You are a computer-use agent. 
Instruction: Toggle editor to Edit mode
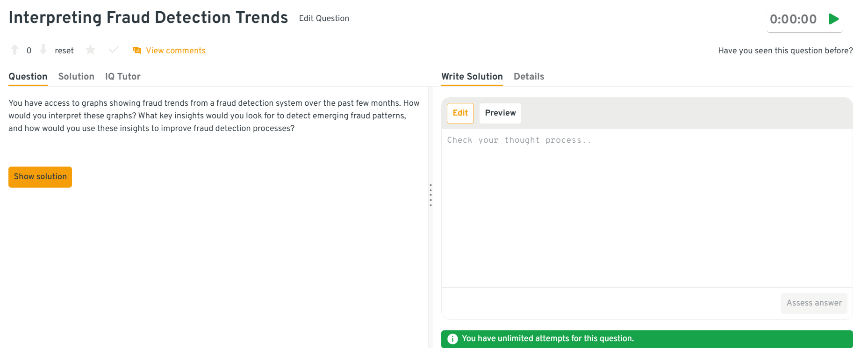460,113
